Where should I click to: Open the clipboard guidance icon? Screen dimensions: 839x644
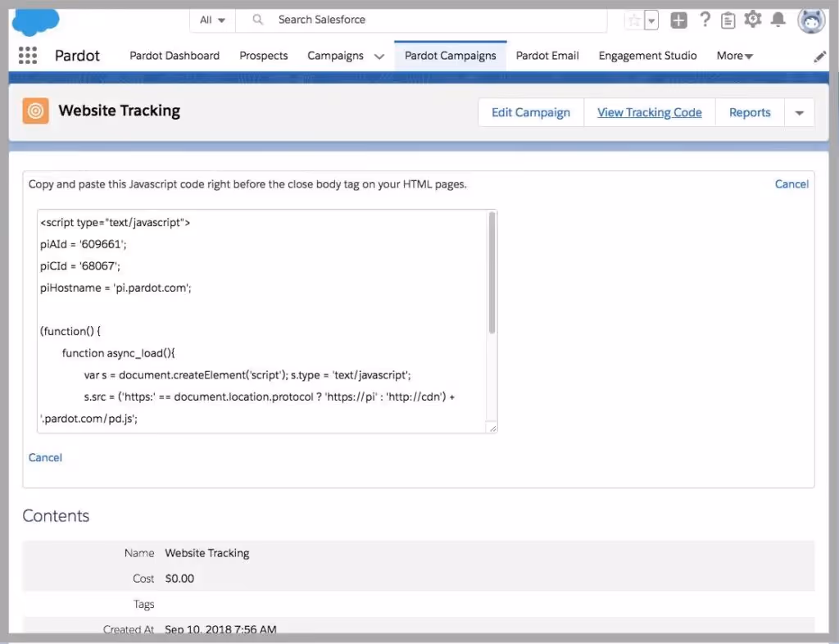coord(728,20)
